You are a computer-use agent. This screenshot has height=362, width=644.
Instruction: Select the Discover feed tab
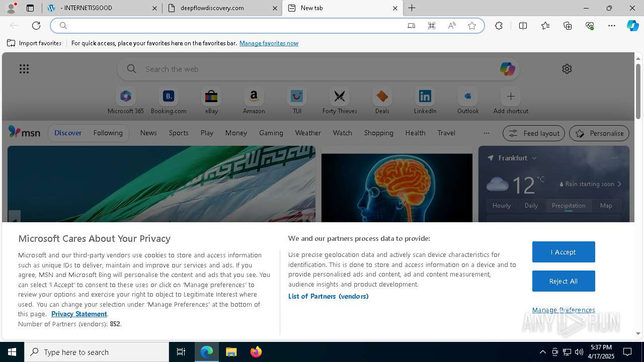[x=68, y=133]
